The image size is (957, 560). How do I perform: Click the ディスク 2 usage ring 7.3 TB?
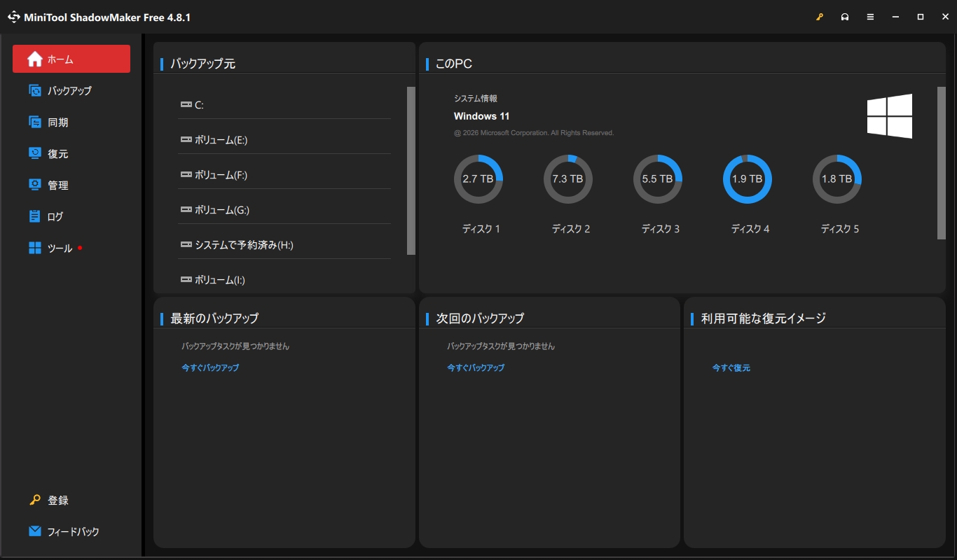coord(568,179)
